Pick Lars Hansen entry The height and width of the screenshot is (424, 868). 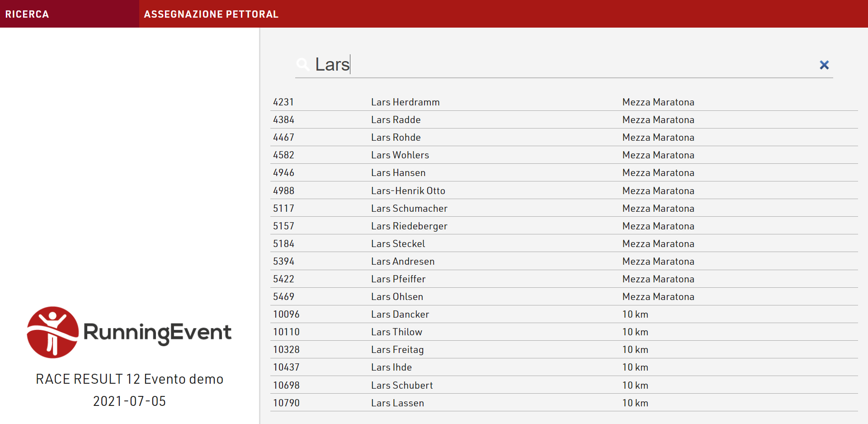pos(398,173)
